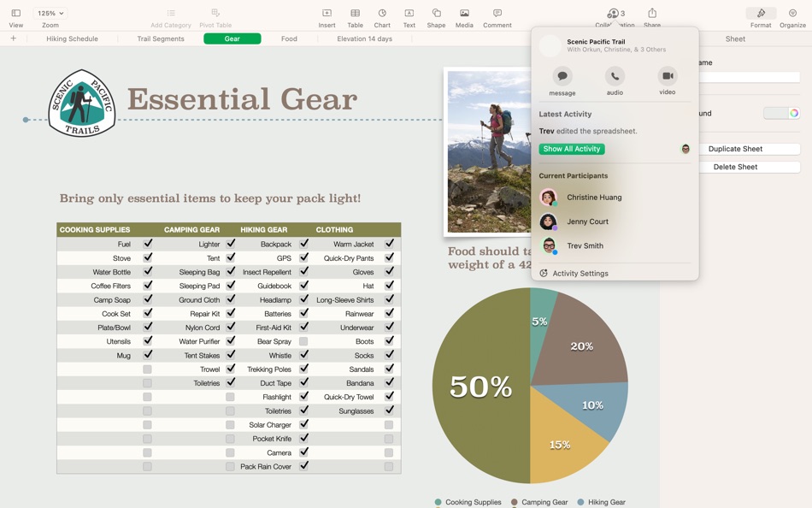The image size is (812, 508).
Task: Open the 125% Zoom dropdown
Action: pos(50,13)
